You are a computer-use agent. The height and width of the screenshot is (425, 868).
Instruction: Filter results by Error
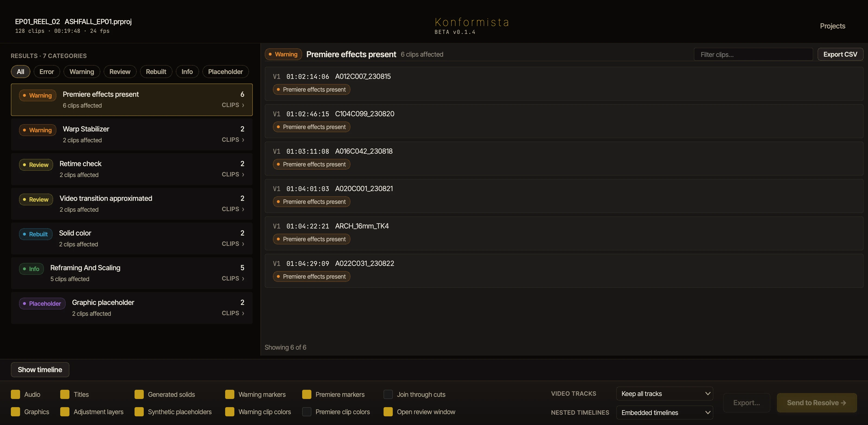pos(46,72)
